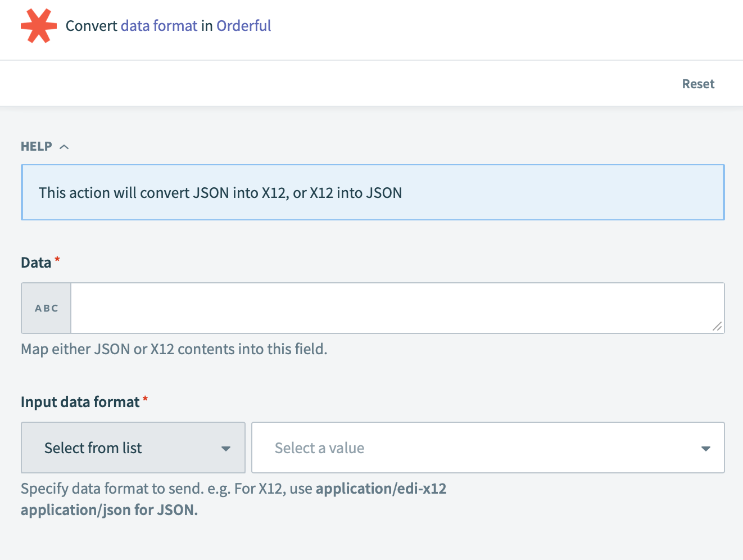The height and width of the screenshot is (560, 743).
Task: Open the 'Select from list' mode dropdown
Action: click(x=133, y=448)
